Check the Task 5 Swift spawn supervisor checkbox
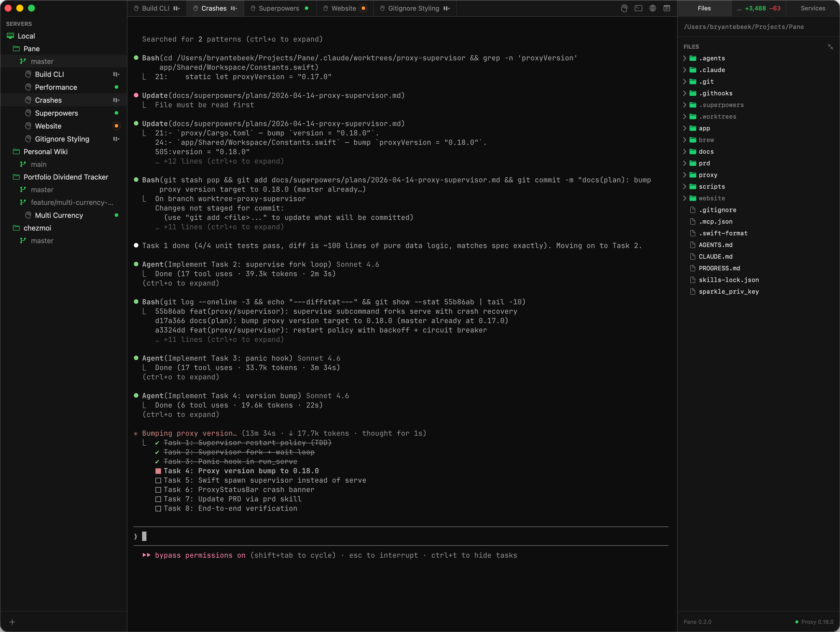 click(158, 480)
